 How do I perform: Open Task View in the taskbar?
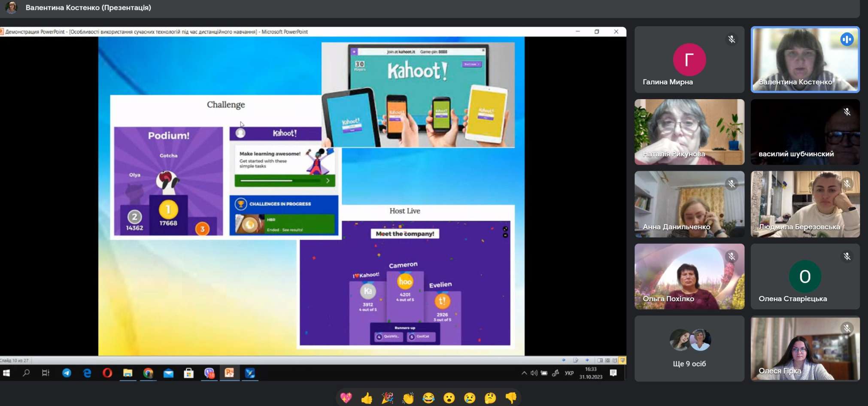(x=46, y=373)
